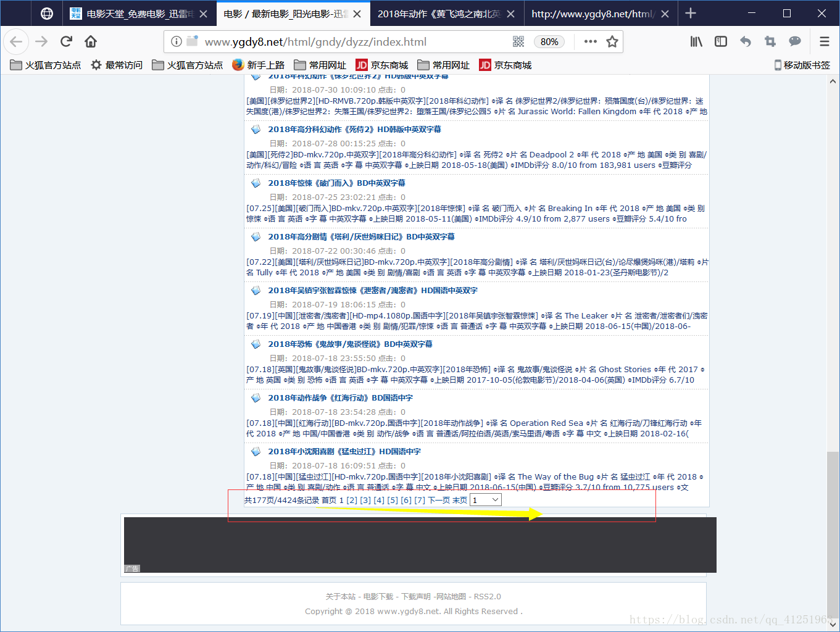Open the first 京东商城 bookmark
The width and height of the screenshot is (840, 632).
(x=382, y=65)
